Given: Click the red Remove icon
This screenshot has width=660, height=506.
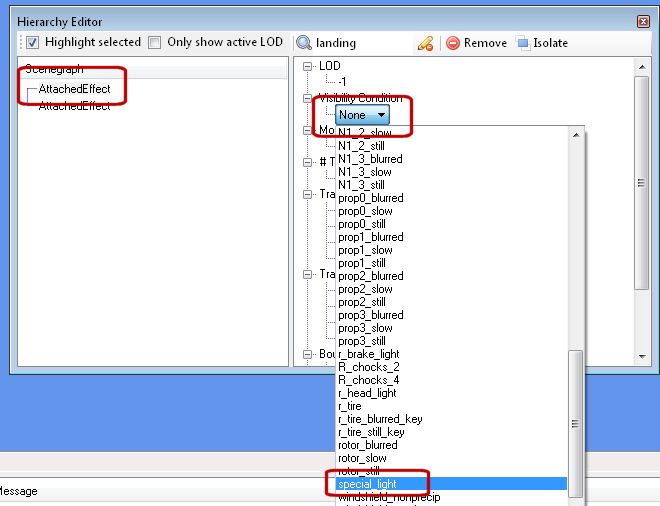Looking at the screenshot, I should 453,43.
